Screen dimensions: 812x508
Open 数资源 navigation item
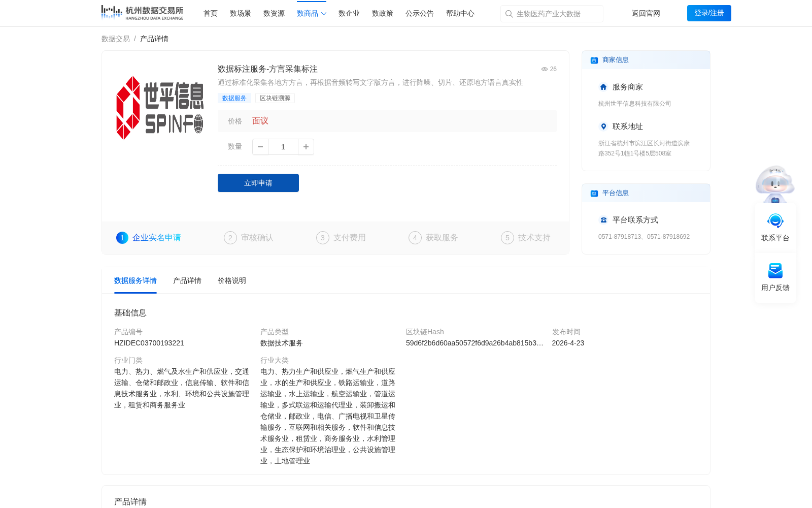point(274,13)
